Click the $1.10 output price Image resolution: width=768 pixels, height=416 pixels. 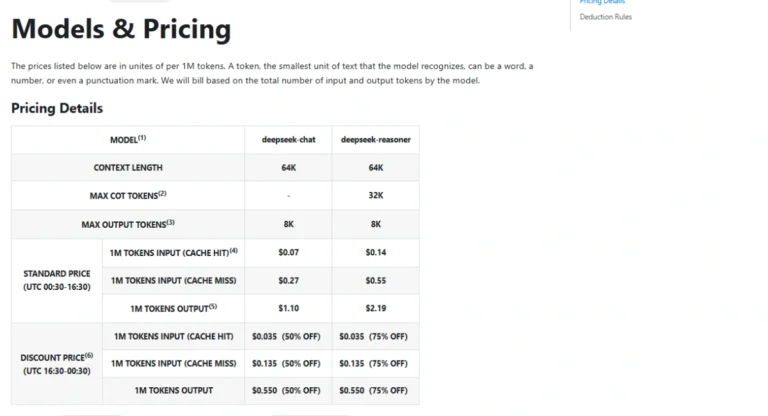[x=288, y=309]
